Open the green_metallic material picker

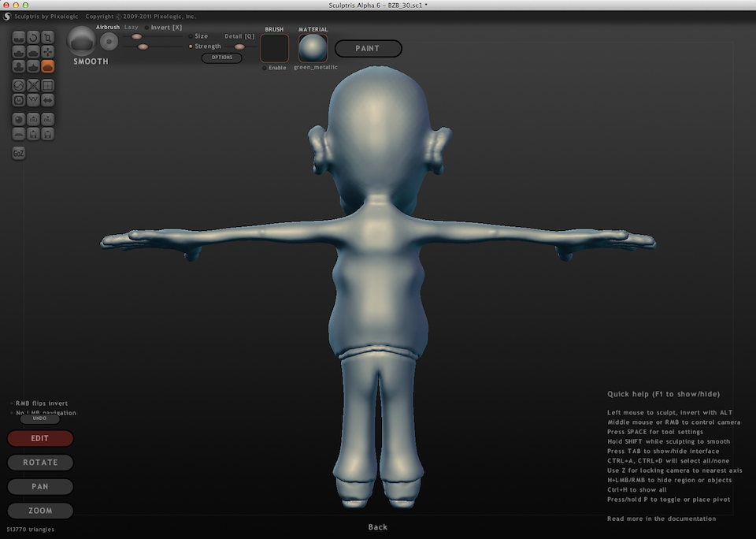tap(313, 49)
